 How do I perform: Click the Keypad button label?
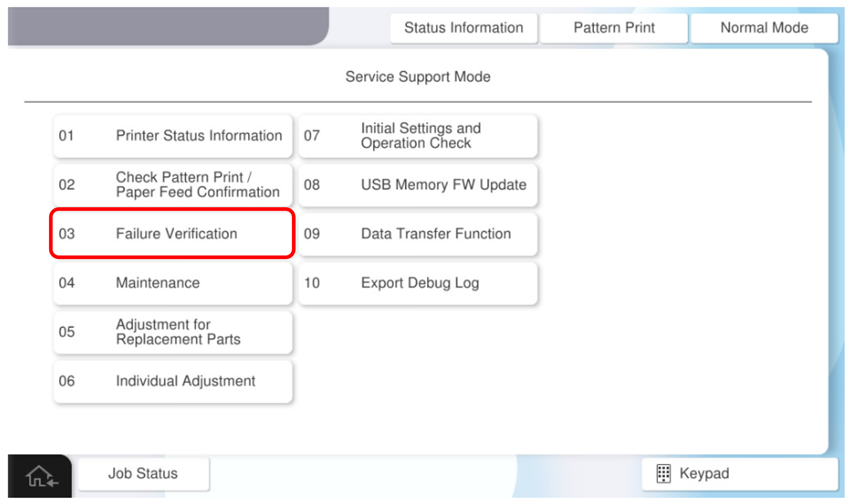704,473
